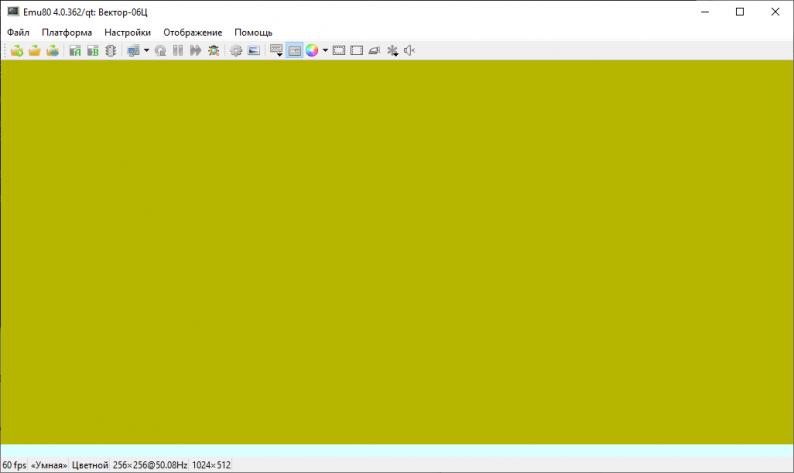Click the color wheel palette icon
This screenshot has width=794, height=473.
[312, 50]
